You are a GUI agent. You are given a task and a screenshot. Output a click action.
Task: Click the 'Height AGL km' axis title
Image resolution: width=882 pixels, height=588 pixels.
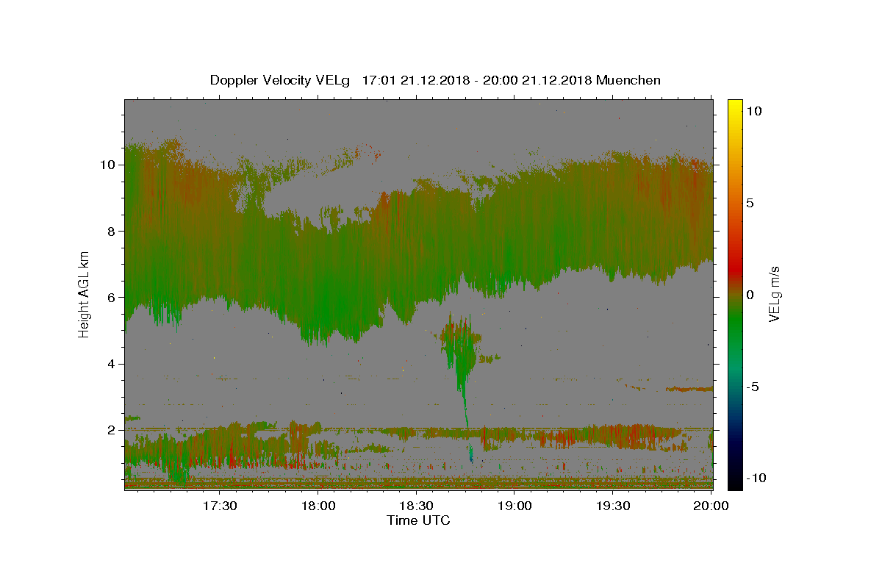click(85, 293)
